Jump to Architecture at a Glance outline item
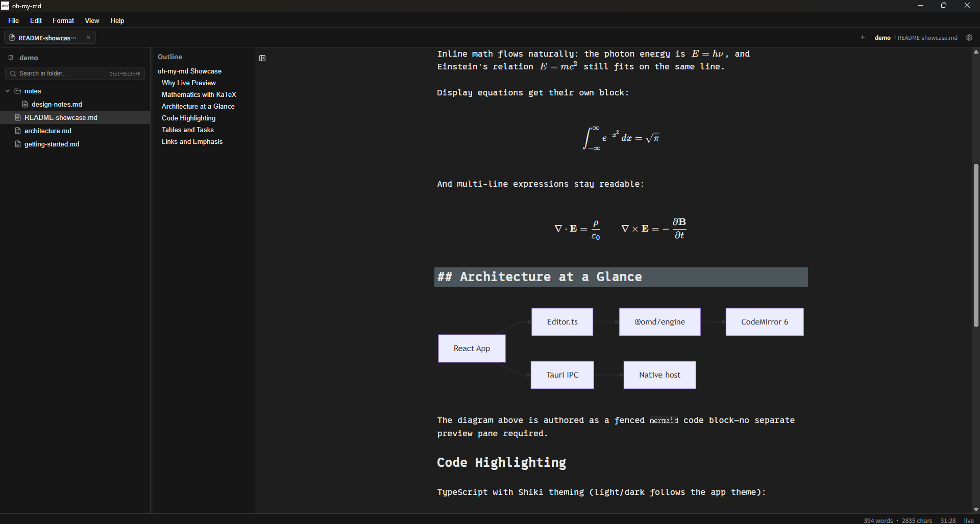The image size is (980, 524). click(198, 106)
